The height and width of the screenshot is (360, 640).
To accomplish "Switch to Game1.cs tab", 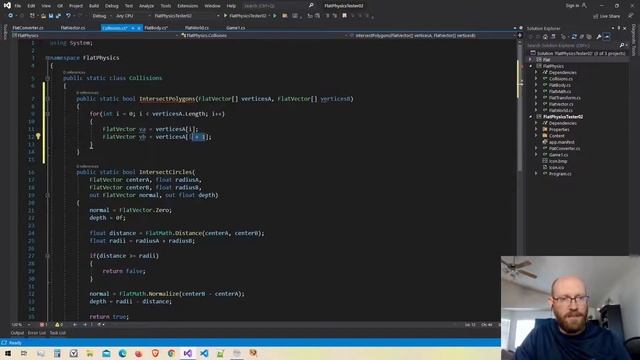I will (236, 28).
